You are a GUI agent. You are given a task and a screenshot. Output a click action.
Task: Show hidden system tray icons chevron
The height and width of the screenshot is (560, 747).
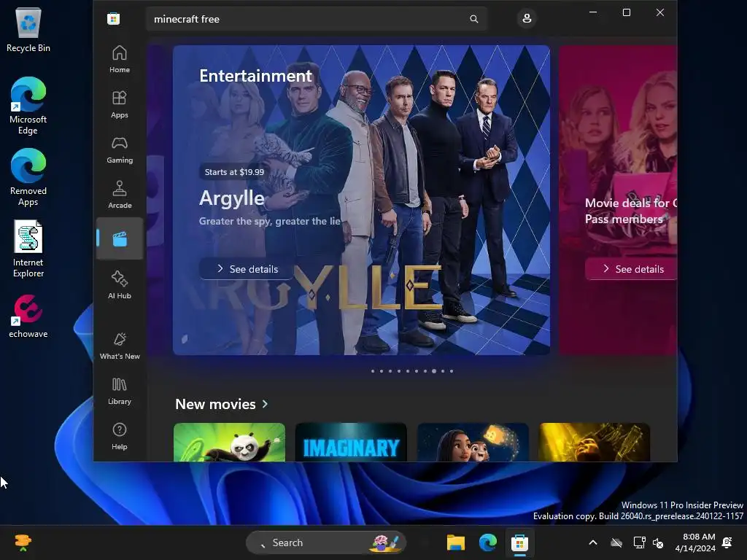click(593, 542)
